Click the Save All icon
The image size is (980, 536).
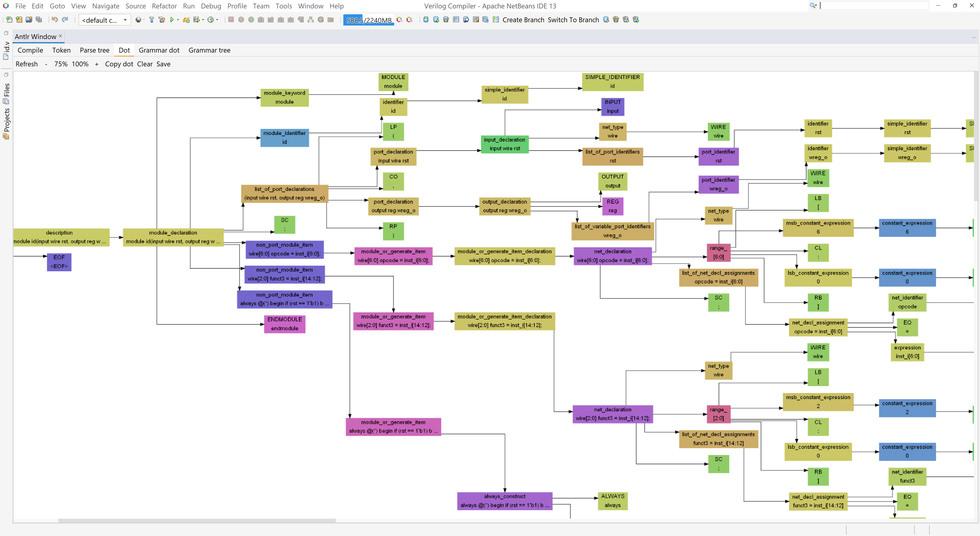coord(39,20)
